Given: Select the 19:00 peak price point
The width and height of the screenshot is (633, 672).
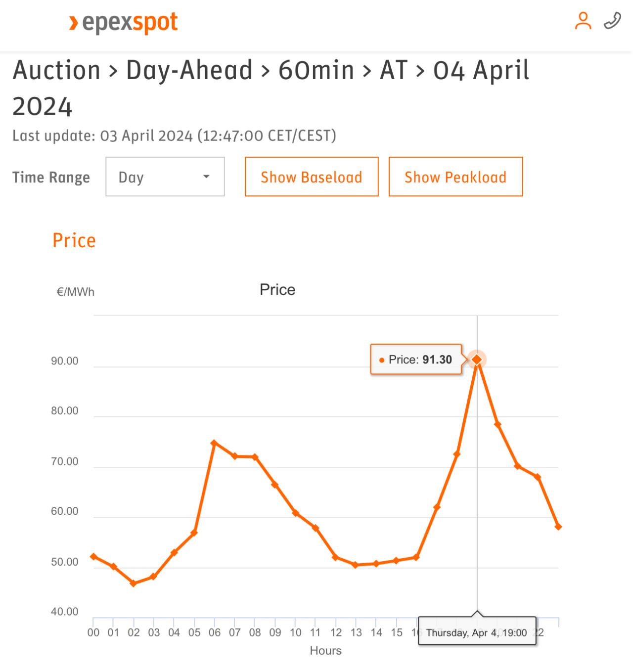Looking at the screenshot, I should click(x=477, y=359).
